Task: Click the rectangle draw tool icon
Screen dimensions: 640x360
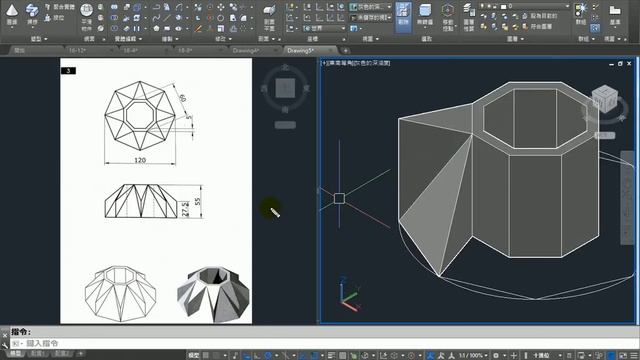Action: pos(167,29)
